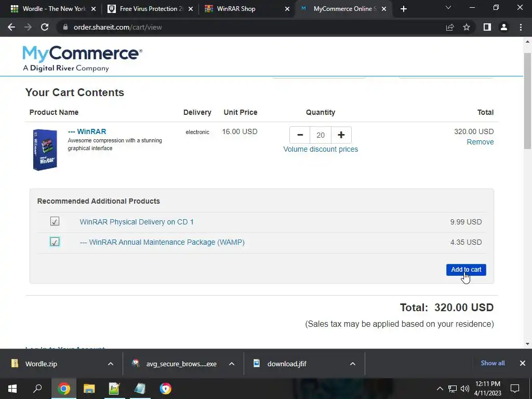Click the network tray icon
532x399 pixels.
[x=453, y=389]
